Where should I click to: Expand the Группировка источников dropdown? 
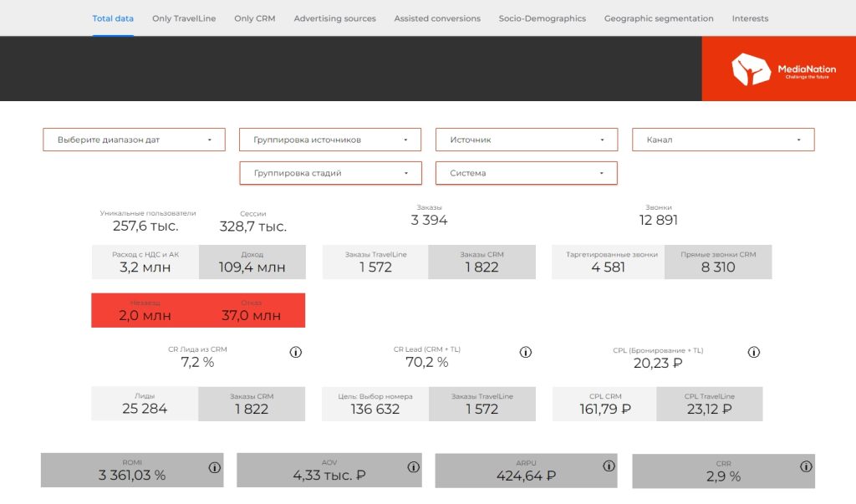[330, 140]
